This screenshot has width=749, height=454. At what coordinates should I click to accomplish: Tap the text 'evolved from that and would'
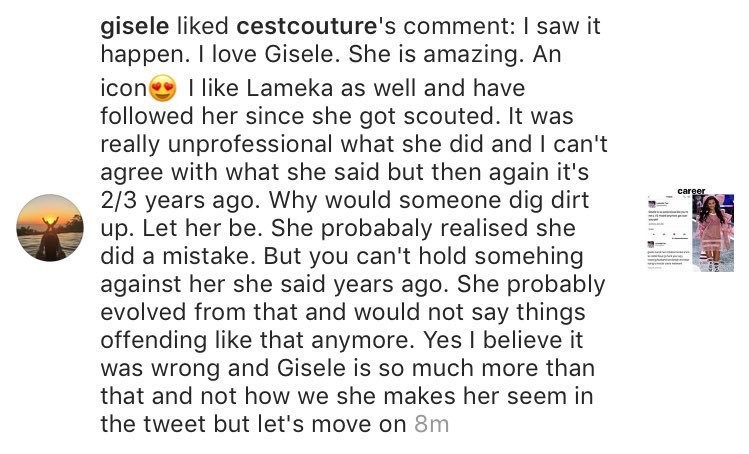[x=262, y=312]
